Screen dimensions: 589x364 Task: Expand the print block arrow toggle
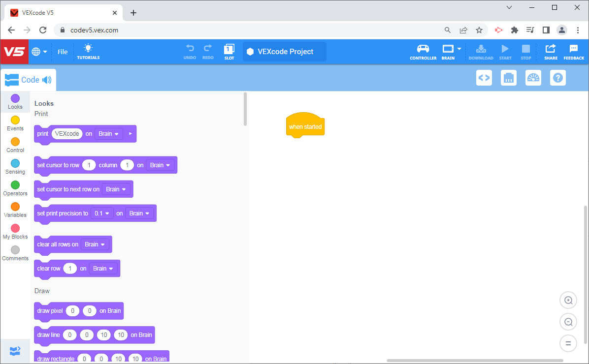(131, 134)
